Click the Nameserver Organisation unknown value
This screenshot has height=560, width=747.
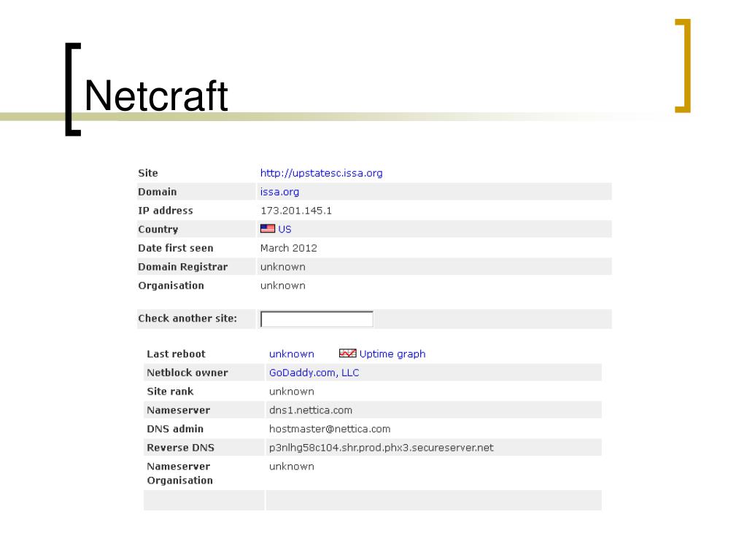point(292,467)
